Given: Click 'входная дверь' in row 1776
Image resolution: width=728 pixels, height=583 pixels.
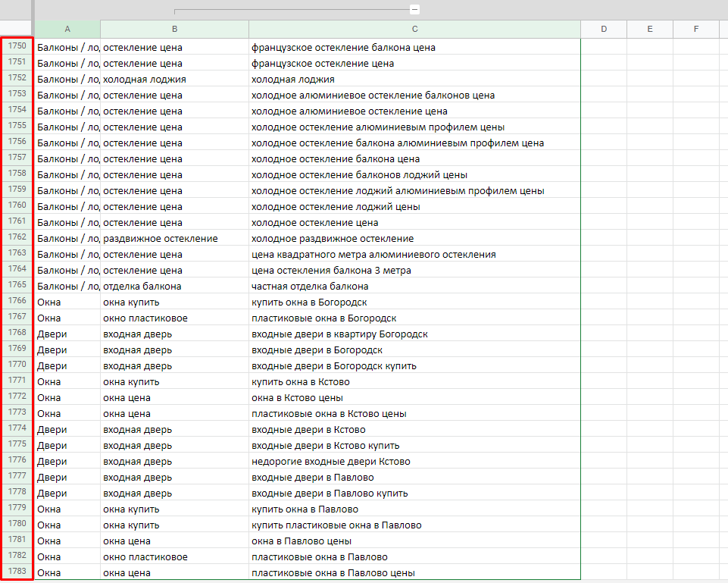Looking at the screenshot, I should pyautogui.click(x=174, y=462).
